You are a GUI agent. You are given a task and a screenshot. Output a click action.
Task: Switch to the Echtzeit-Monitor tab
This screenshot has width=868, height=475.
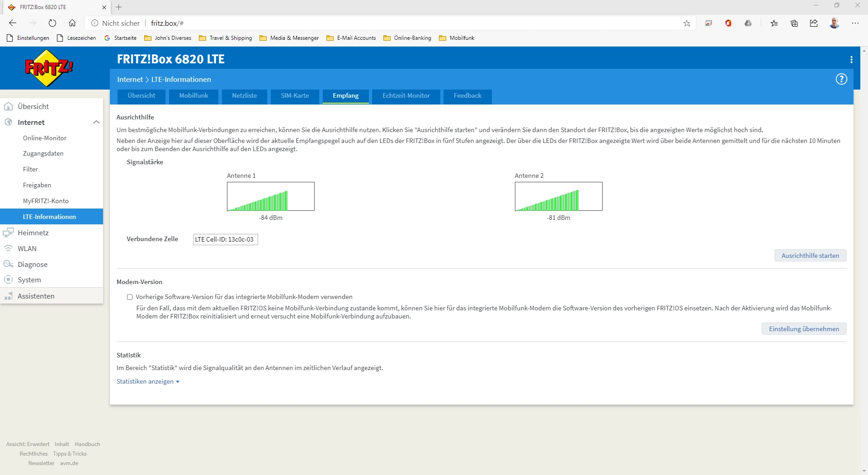(x=406, y=96)
